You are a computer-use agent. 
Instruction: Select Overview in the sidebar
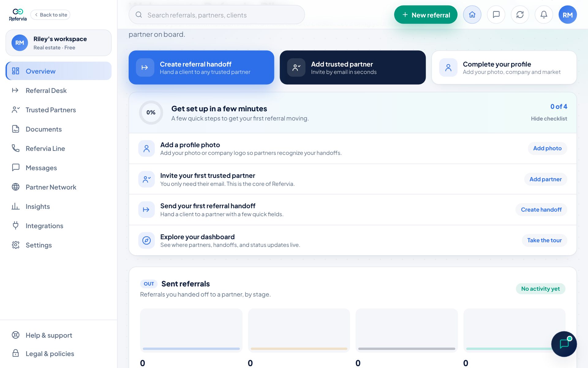58,71
